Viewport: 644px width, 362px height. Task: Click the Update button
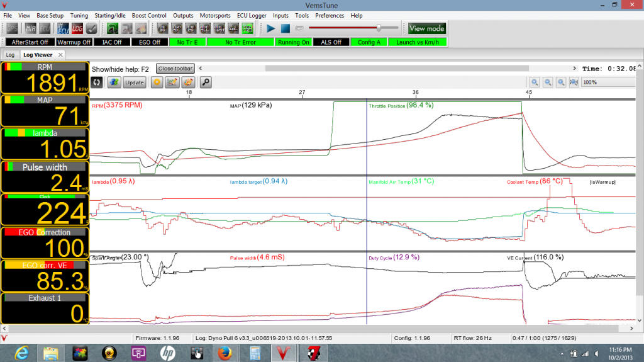(135, 82)
